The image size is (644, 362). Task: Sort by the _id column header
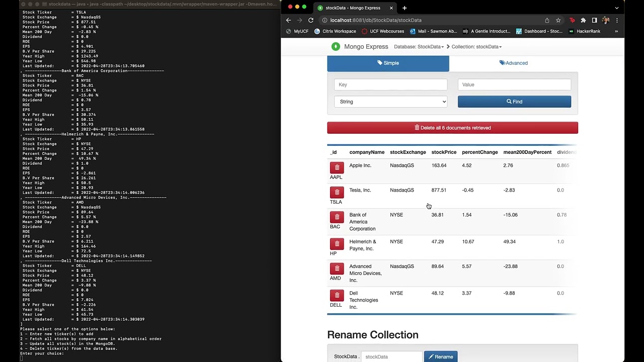coord(334,152)
